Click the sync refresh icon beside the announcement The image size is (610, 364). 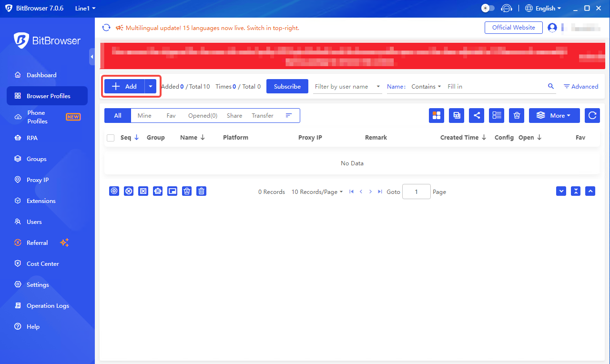pos(106,28)
